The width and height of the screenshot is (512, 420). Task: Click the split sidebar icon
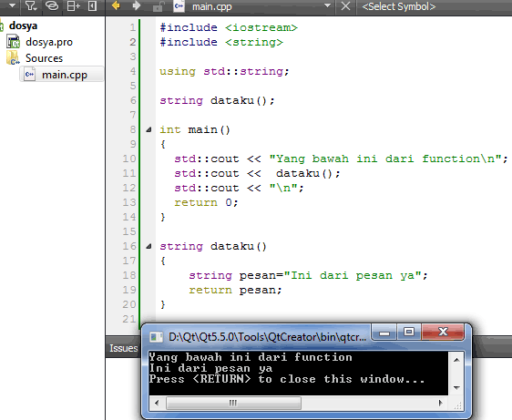[73, 6]
